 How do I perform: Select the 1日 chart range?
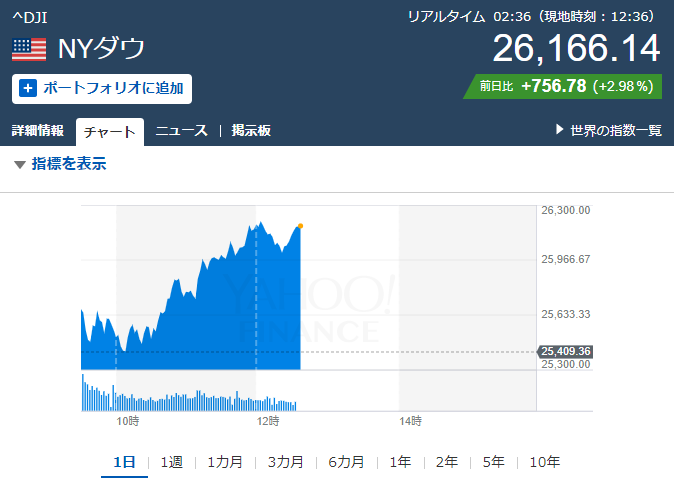[x=124, y=462]
